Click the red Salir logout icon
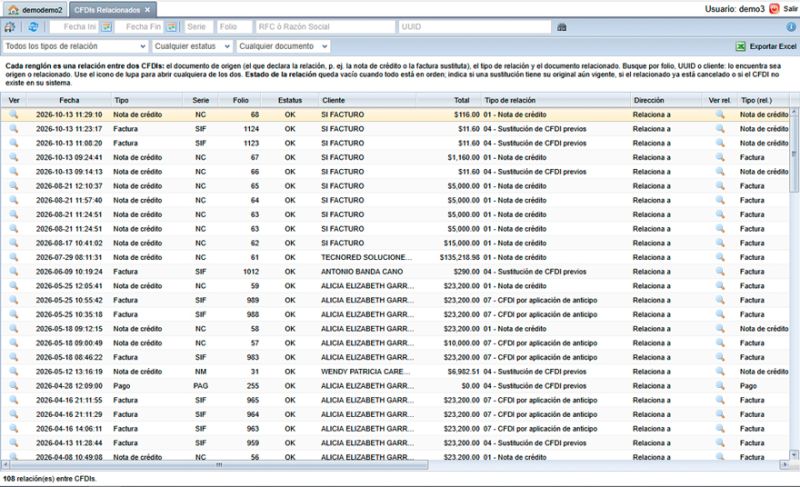Image resolution: width=800 pixels, height=487 pixels. pos(774,9)
